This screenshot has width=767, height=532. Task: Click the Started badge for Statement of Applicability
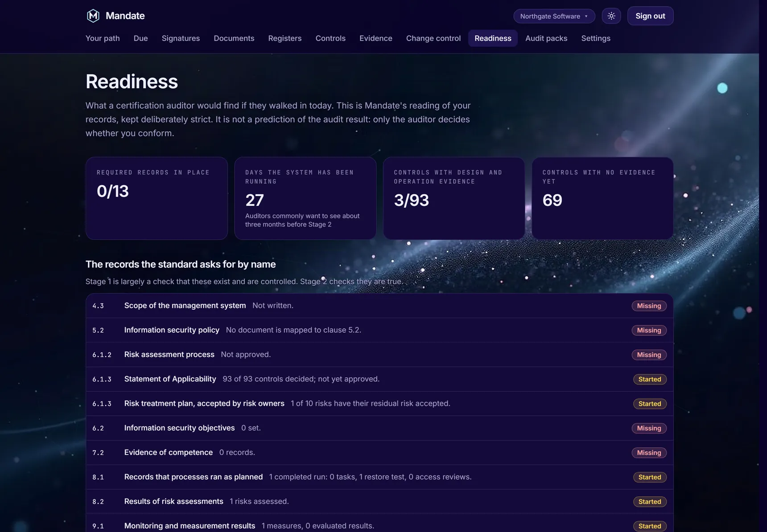point(650,379)
